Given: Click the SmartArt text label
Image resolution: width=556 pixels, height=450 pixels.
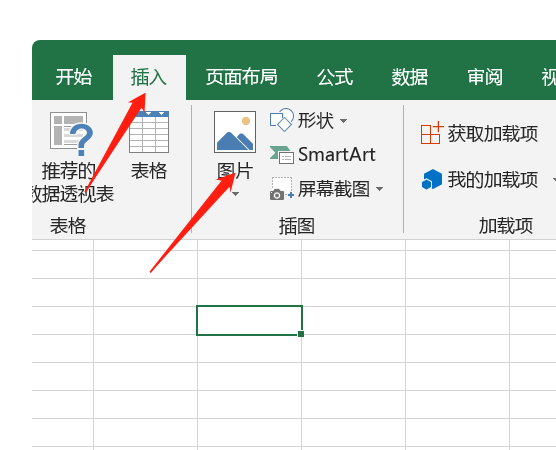Looking at the screenshot, I should [x=337, y=155].
